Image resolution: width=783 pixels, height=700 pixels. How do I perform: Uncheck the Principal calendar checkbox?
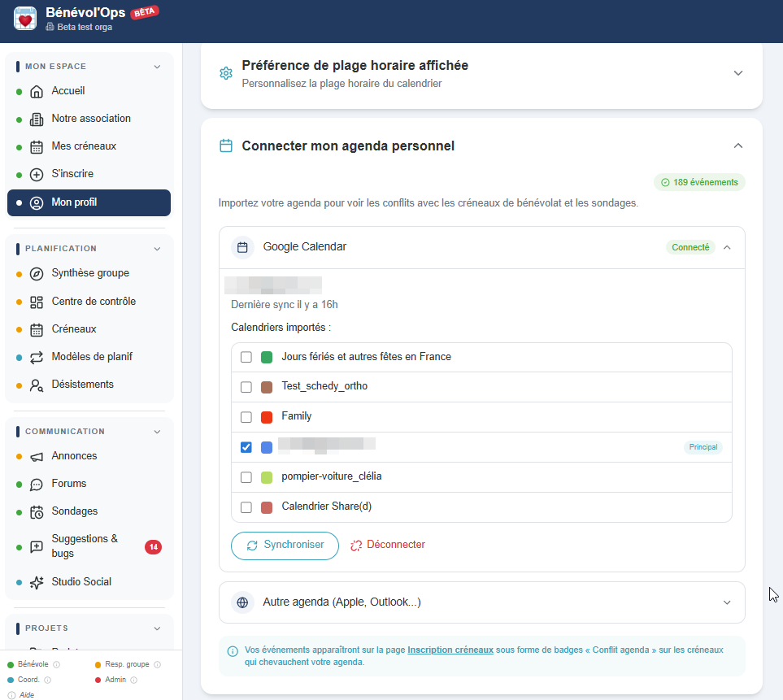(246, 447)
